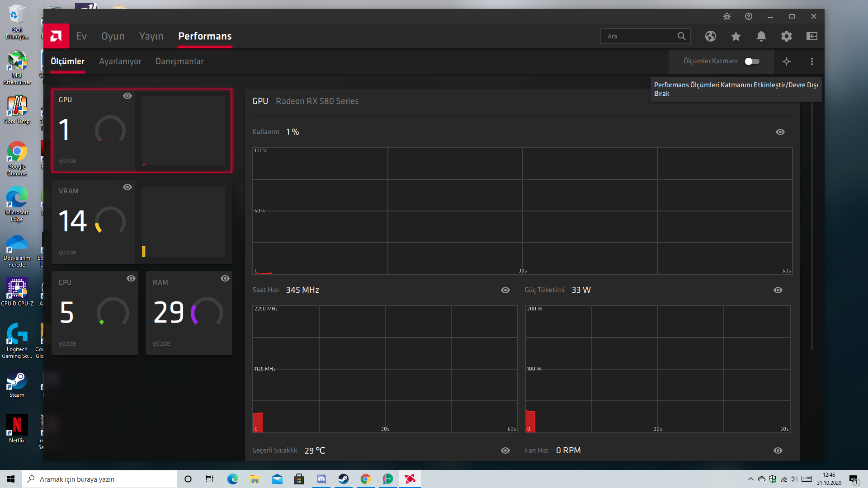Toggle the sidebar panel icon
This screenshot has height=488, width=868.
pos(812,36)
